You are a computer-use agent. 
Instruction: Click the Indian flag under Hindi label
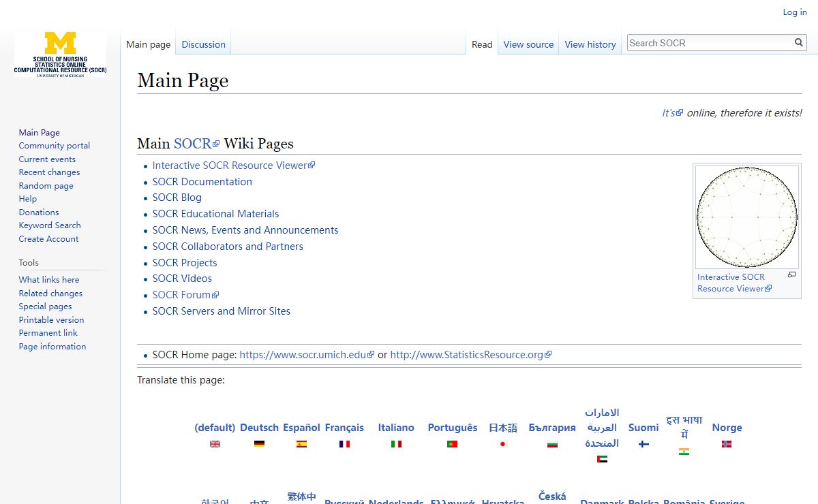(684, 452)
